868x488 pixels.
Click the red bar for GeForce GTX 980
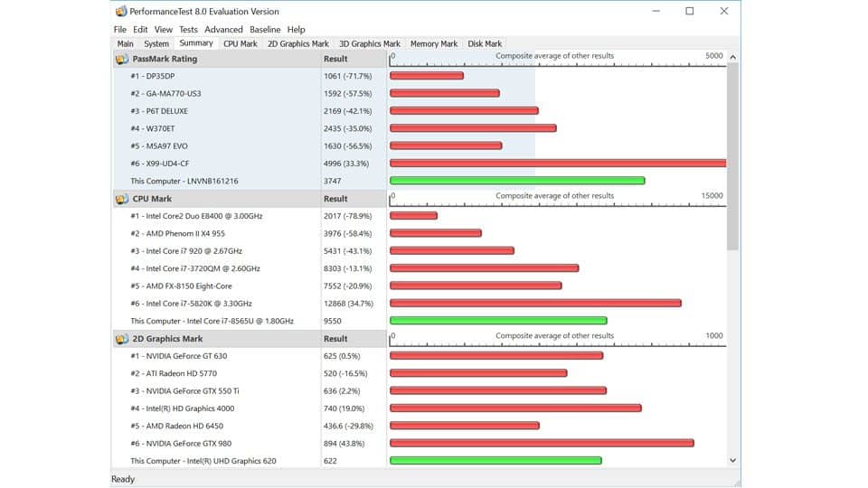pyautogui.click(x=542, y=443)
